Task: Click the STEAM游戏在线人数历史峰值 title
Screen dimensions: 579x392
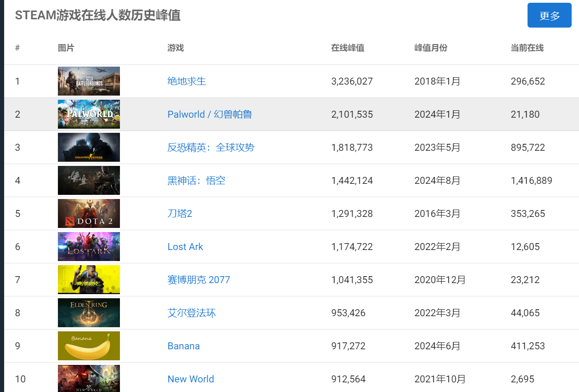Action: coord(97,15)
